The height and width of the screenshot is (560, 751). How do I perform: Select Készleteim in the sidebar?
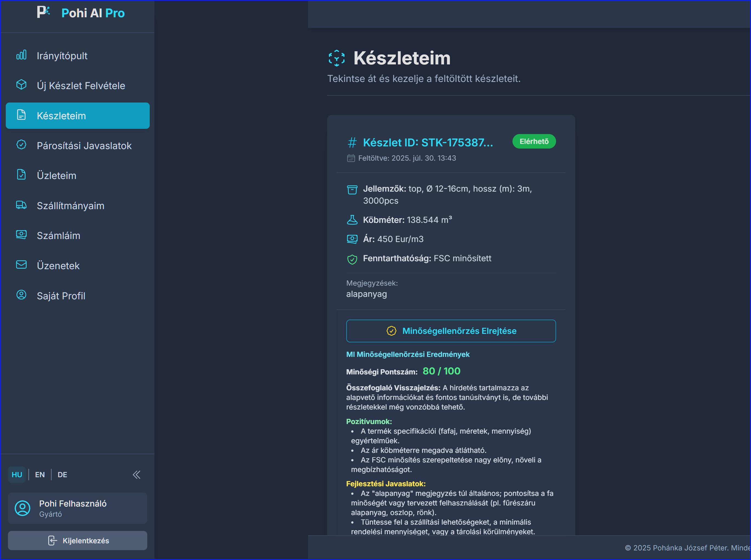(x=77, y=116)
